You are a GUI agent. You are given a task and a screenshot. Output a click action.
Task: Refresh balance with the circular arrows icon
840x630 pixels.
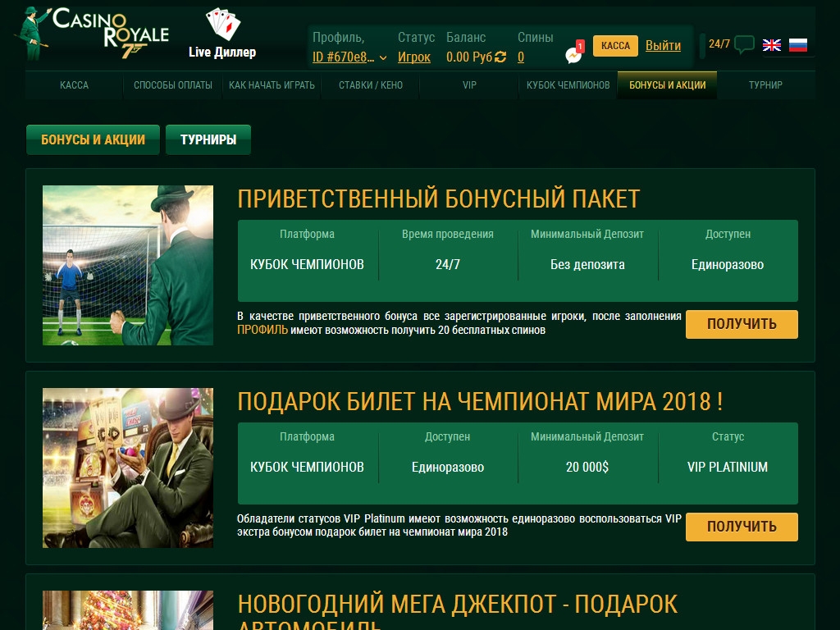tap(500, 57)
